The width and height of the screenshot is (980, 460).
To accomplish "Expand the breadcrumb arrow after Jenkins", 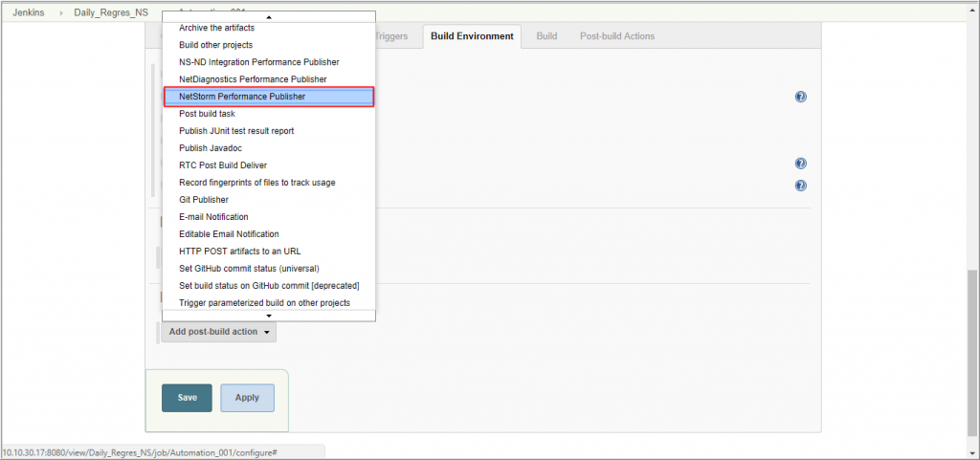I will coord(61,12).
